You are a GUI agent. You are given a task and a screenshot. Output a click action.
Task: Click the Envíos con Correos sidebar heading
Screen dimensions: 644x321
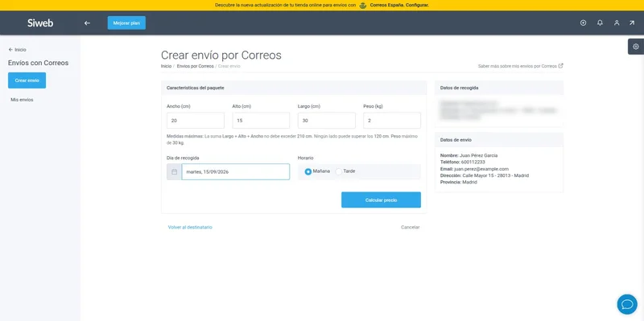(38, 63)
